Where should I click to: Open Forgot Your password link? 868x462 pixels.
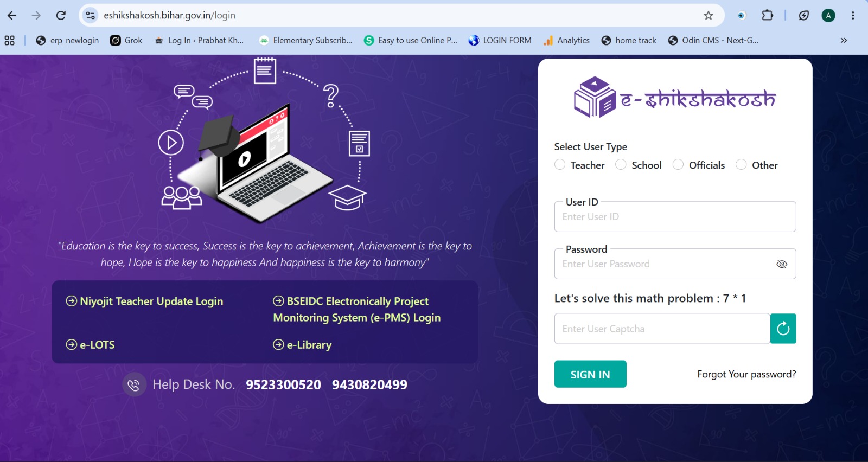pyautogui.click(x=746, y=374)
